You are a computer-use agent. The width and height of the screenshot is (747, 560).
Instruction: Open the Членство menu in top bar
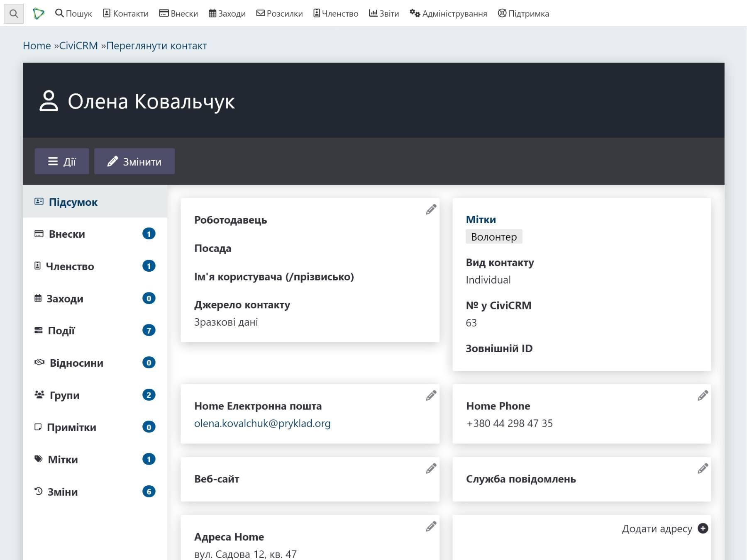click(x=336, y=14)
